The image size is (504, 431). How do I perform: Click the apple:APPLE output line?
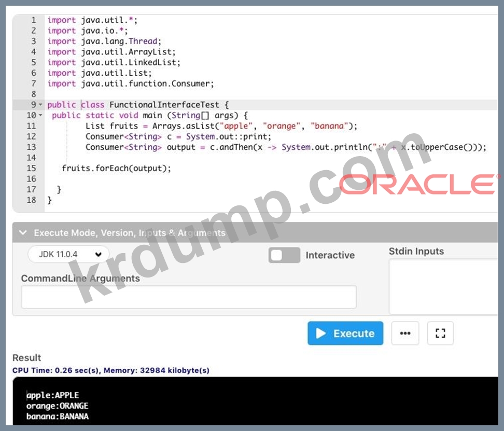53,395
